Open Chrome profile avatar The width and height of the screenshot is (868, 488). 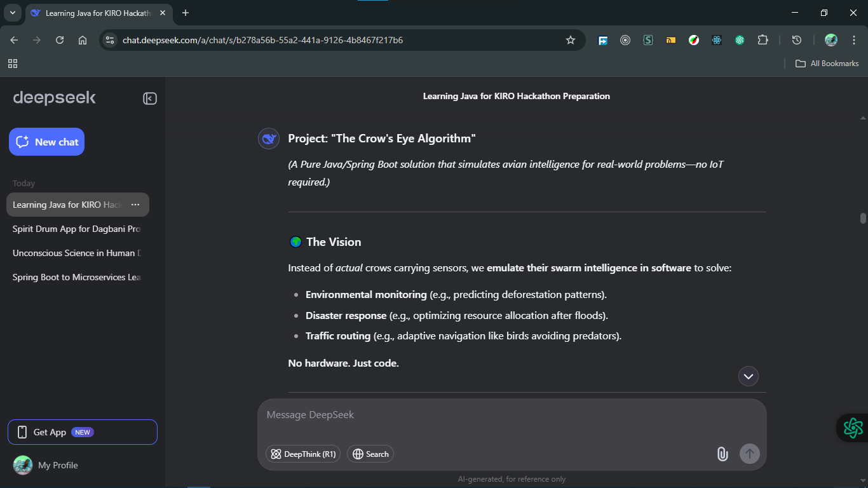coord(831,40)
